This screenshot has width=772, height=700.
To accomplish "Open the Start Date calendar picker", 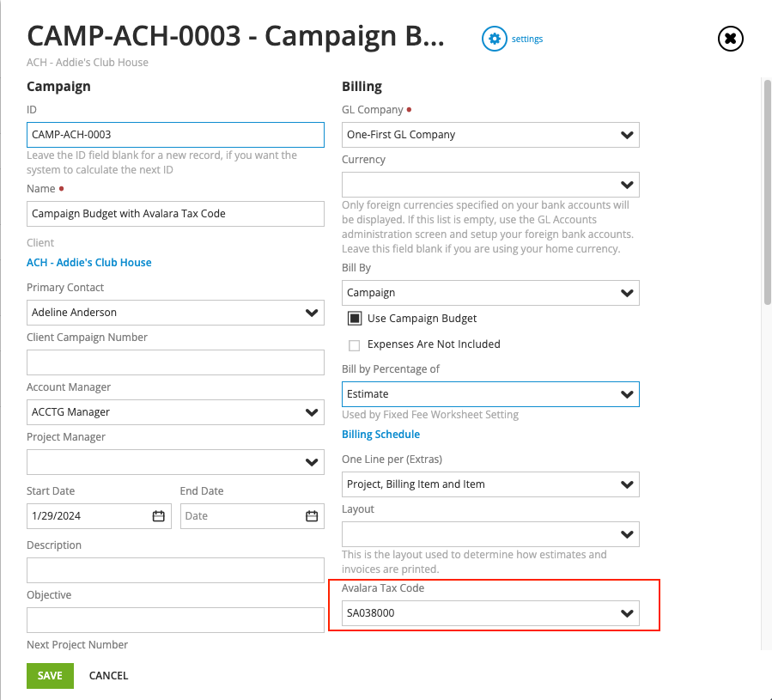I will click(158, 516).
